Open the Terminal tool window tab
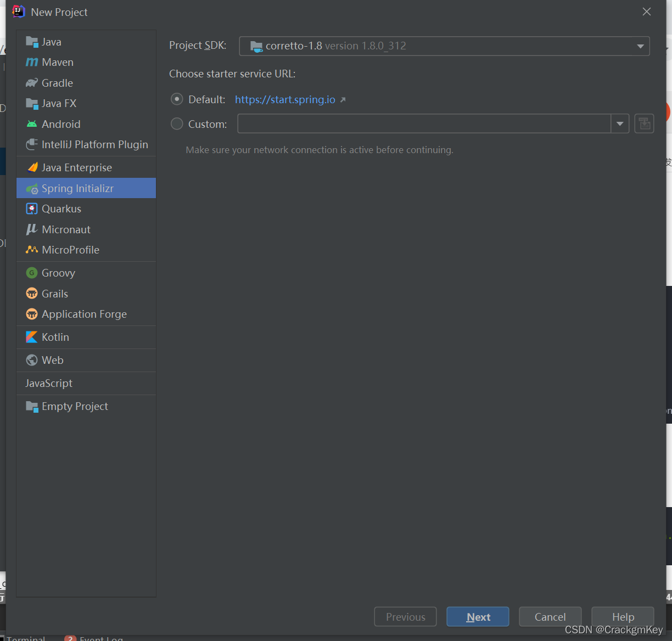672x641 pixels. click(x=26, y=638)
